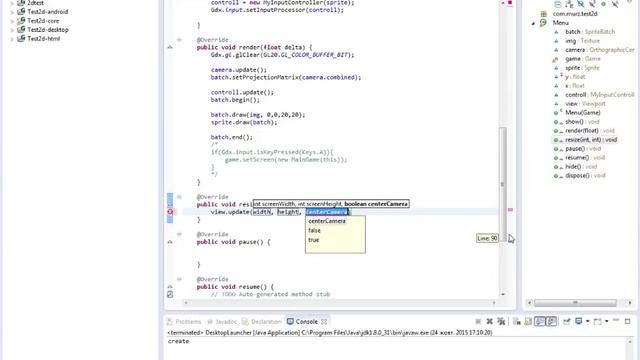
Task: Expand the Test2d-desktop project
Action: click(12, 30)
